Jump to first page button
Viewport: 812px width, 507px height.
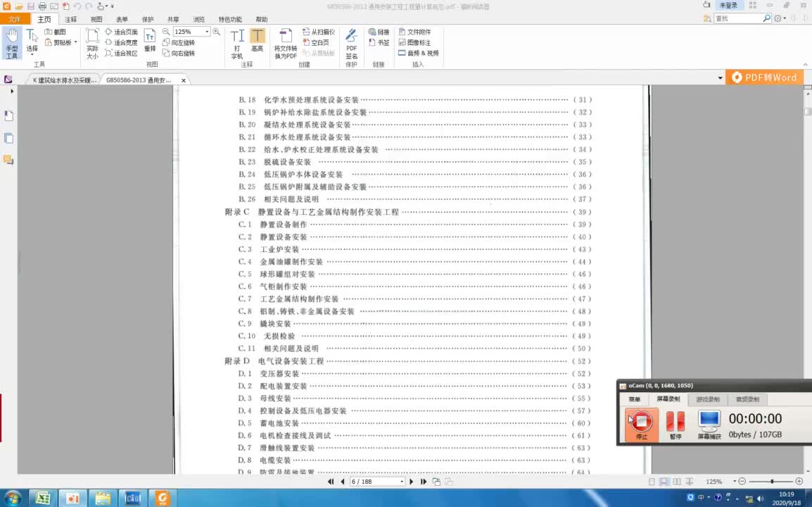click(331, 482)
